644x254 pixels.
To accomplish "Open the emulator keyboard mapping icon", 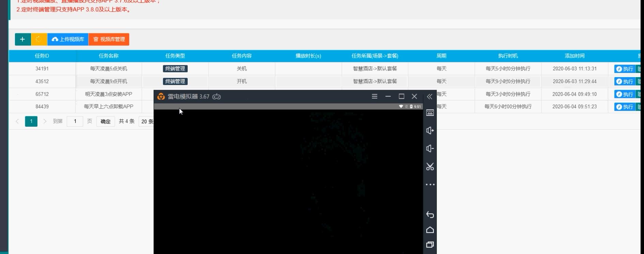I will [430, 113].
